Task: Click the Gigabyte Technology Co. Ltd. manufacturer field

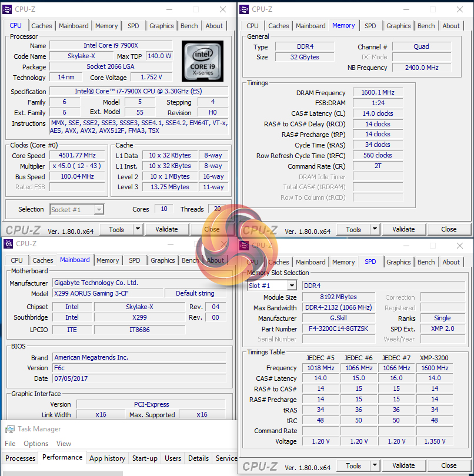Action: pos(139,283)
